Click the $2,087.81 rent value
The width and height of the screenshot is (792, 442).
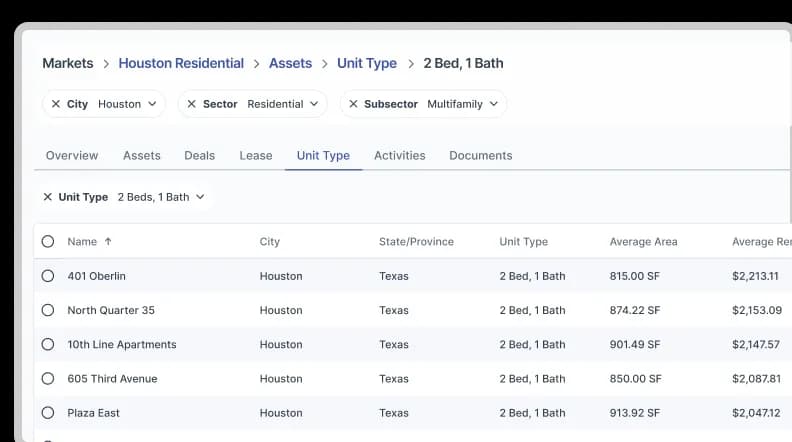757,379
